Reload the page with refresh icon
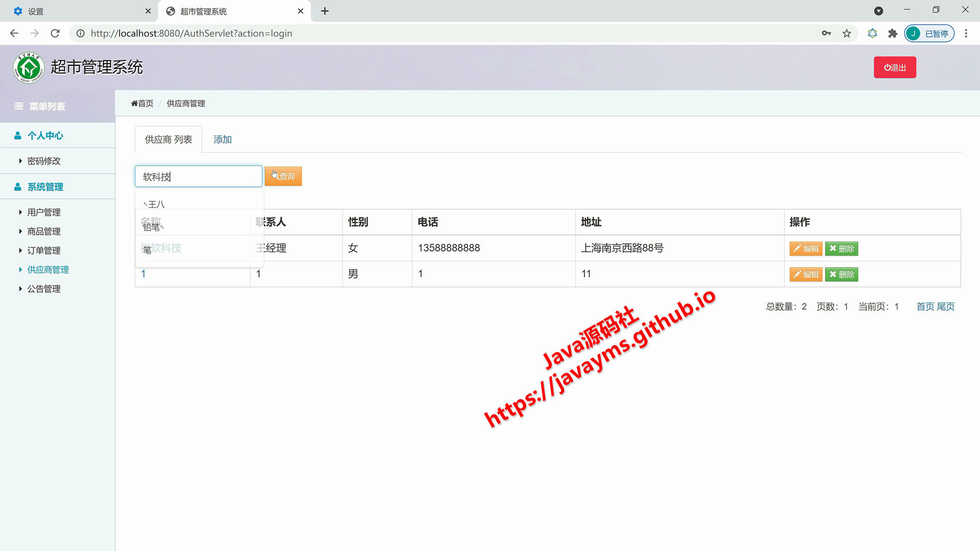Screen dimensions: 980x551 point(55,33)
